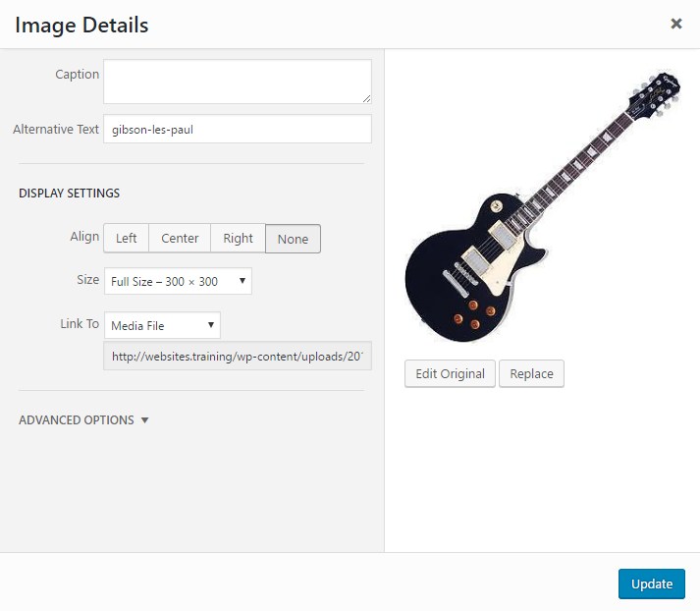700x611 pixels.
Task: Select the None alignment option
Action: 293,239
